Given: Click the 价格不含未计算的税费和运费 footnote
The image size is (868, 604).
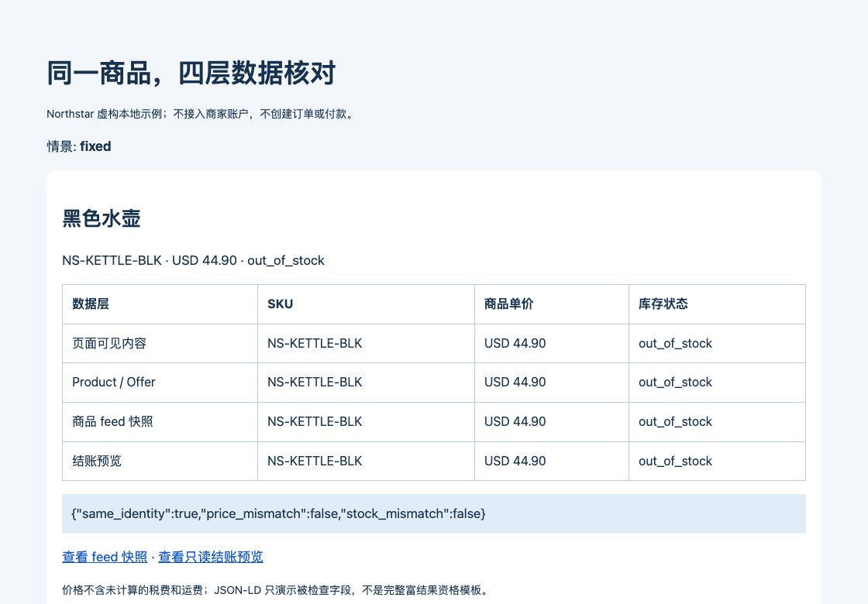Looking at the screenshot, I should tap(277, 590).
